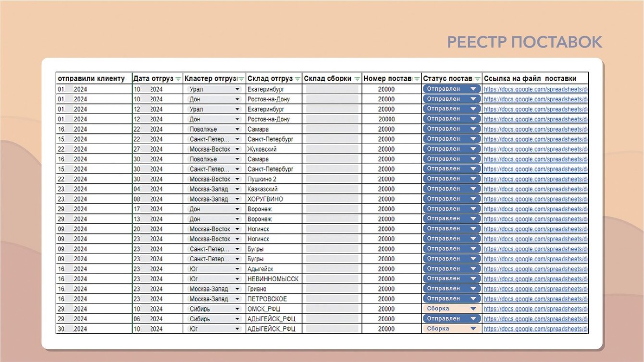Open the supply file link for Гривно

click(535, 289)
